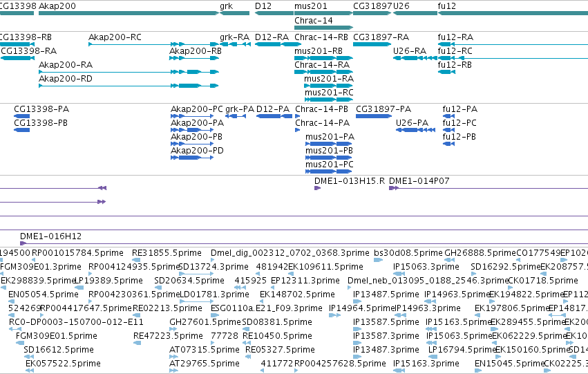This screenshot has height=374, width=588.
Task: Click the mus201-RB transcript label
Action: (319, 51)
